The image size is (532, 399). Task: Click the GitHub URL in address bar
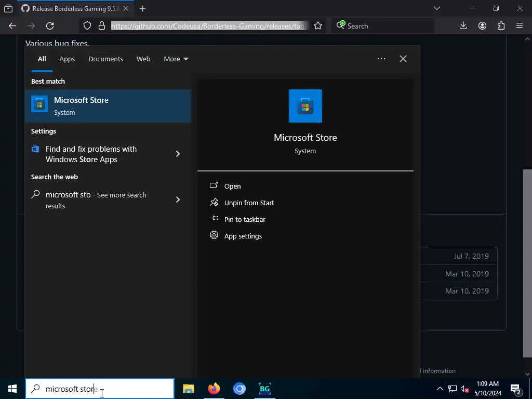pyautogui.click(x=209, y=26)
